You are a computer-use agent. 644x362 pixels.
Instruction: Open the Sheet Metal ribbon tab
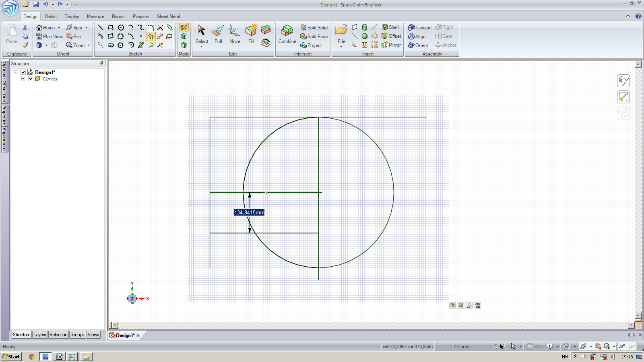tap(168, 16)
